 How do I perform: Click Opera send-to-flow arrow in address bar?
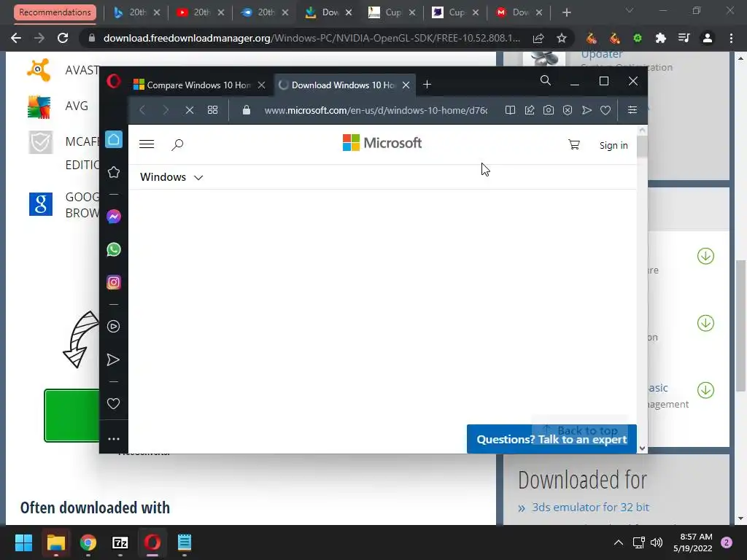(x=587, y=110)
